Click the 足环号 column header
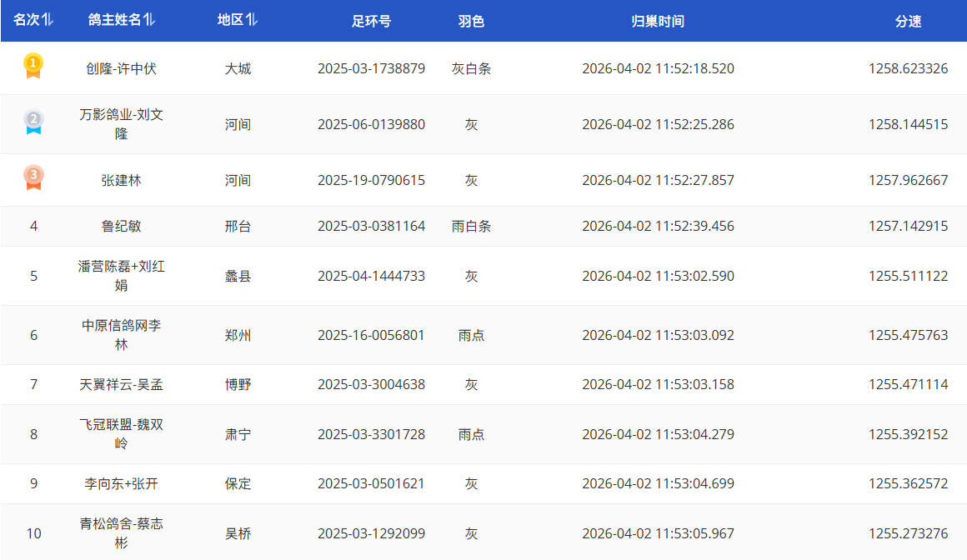Image resolution: width=967 pixels, height=560 pixels. [x=371, y=22]
